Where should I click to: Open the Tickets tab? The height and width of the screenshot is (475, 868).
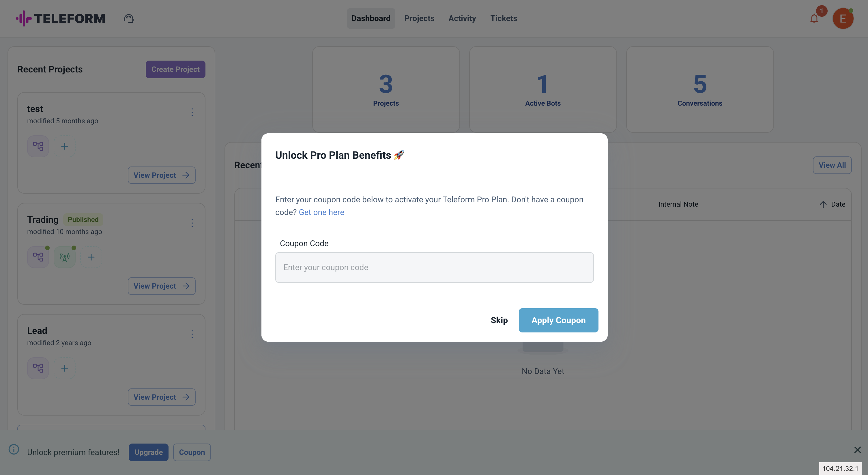tap(504, 18)
